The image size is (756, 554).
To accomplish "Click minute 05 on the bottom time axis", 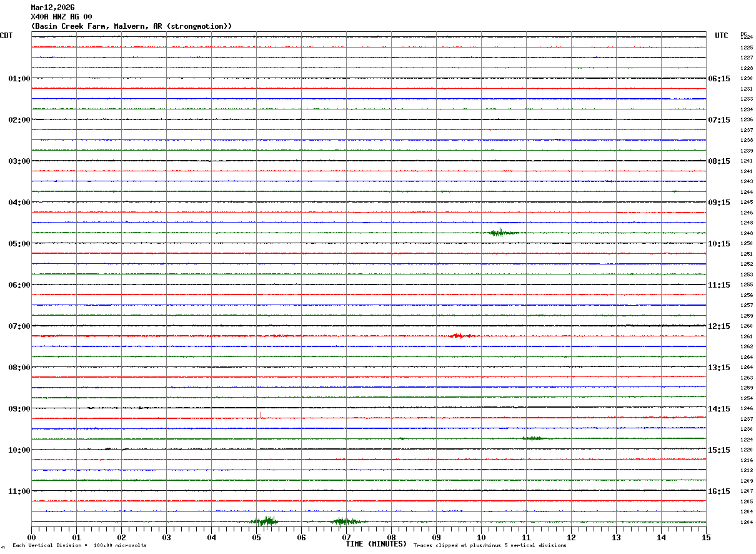I will 256,537.
